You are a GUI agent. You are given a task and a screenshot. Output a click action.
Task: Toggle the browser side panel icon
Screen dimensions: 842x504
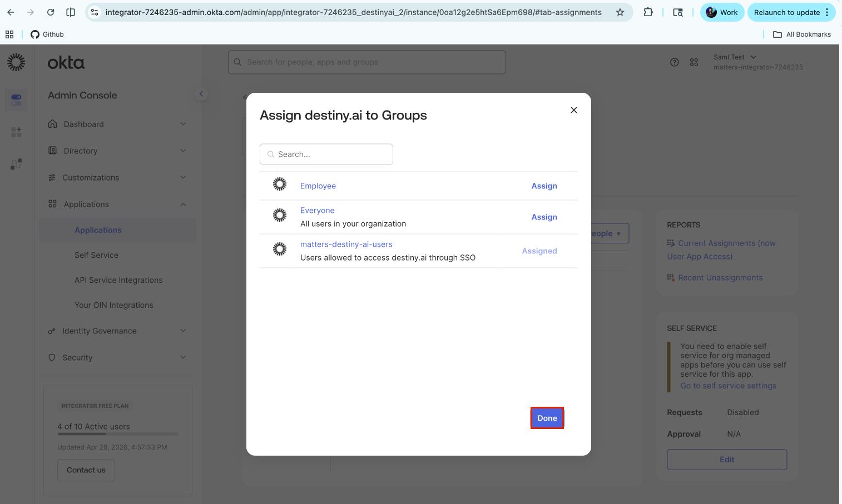point(71,12)
